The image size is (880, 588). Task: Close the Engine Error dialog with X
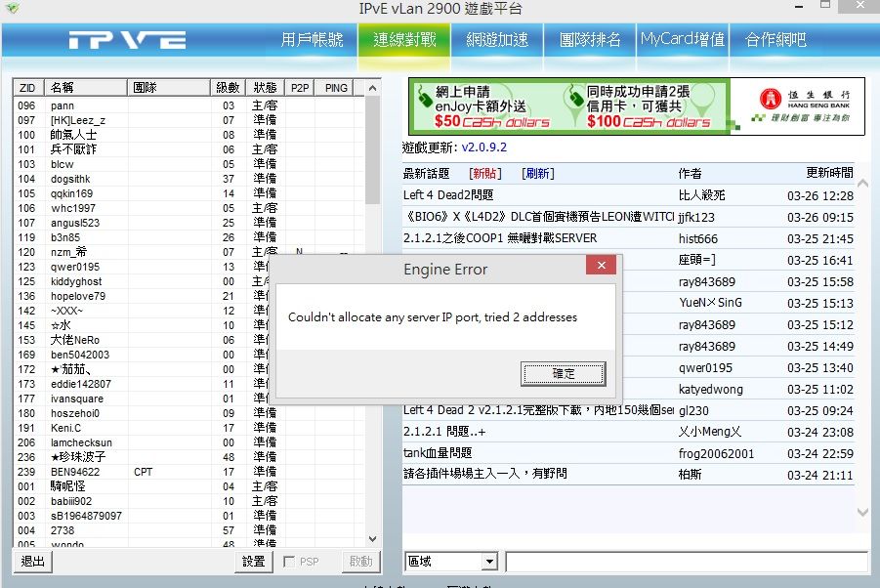click(x=601, y=267)
